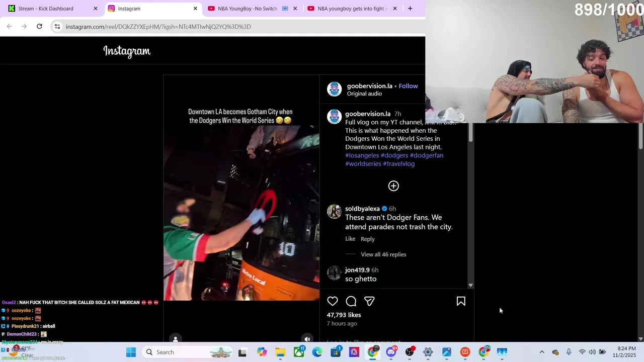This screenshot has height=362, width=644.
Task: Show tagged users on the reel
Action: tap(175, 339)
